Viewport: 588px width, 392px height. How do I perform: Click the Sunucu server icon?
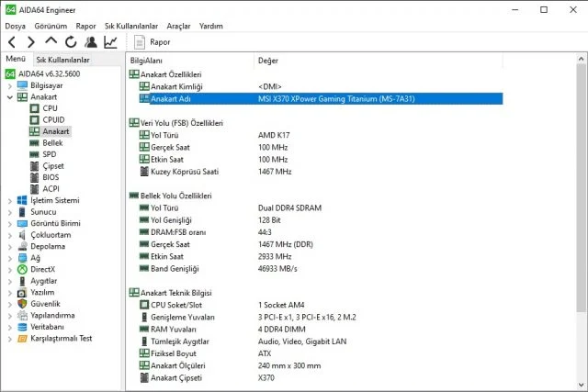(22, 212)
